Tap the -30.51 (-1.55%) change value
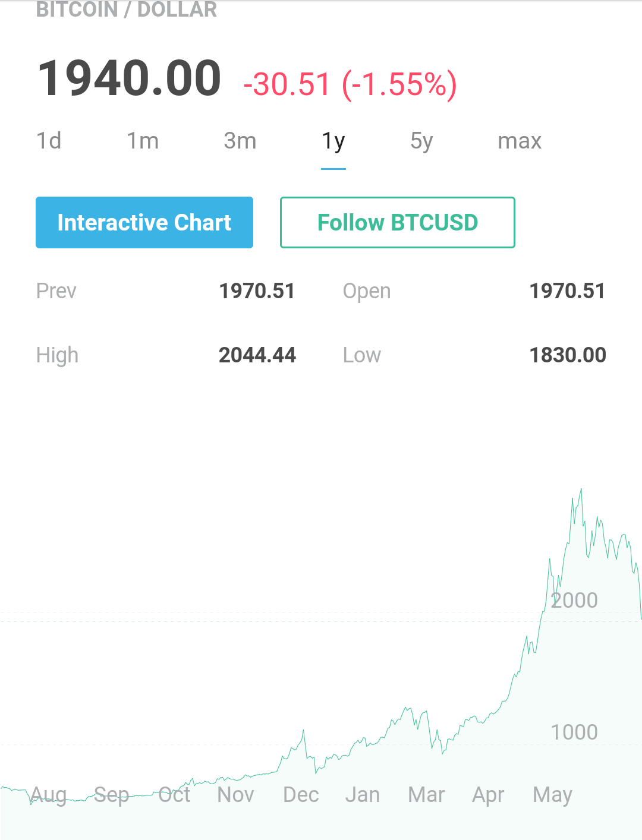Image resolution: width=642 pixels, height=840 pixels. click(x=350, y=84)
